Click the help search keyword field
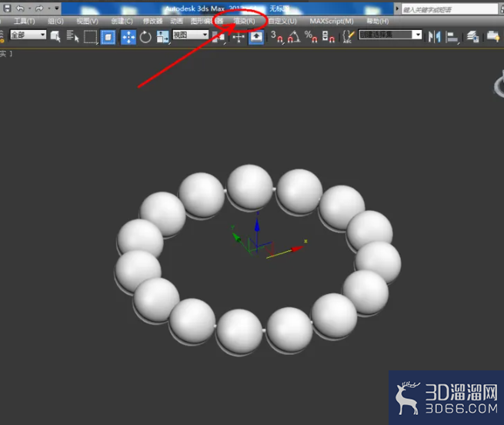The width and height of the screenshot is (504, 425). click(449, 9)
